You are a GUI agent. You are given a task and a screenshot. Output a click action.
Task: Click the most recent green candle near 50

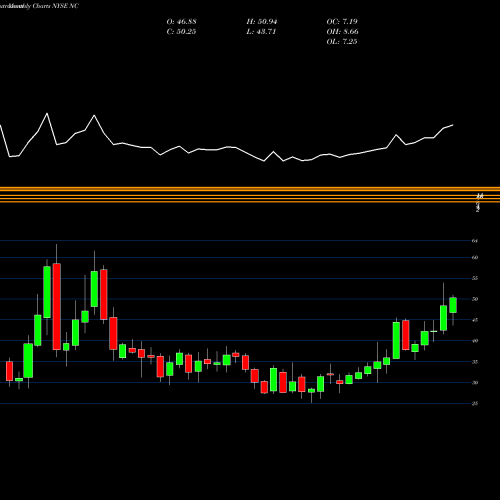point(453,305)
